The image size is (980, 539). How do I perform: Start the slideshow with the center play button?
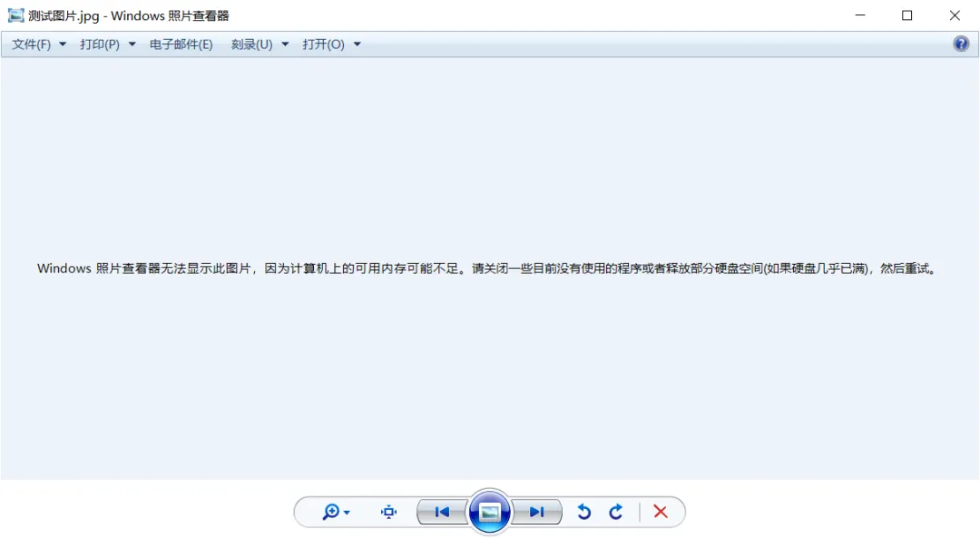[489, 512]
